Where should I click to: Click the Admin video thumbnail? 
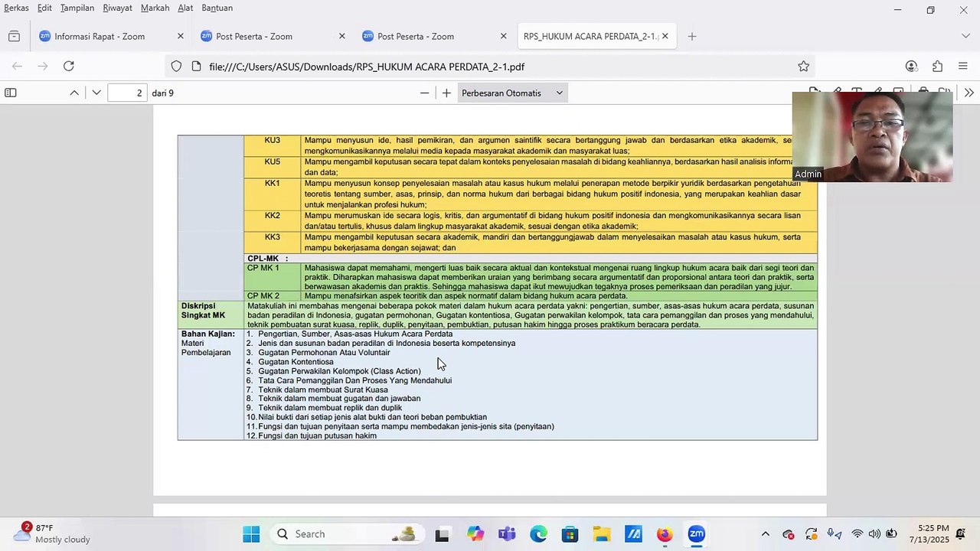(872, 137)
